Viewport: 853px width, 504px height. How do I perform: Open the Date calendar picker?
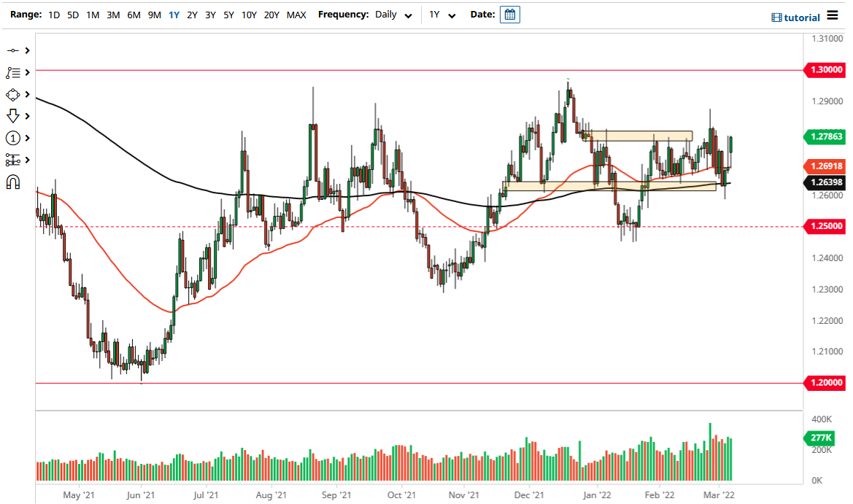tap(509, 14)
